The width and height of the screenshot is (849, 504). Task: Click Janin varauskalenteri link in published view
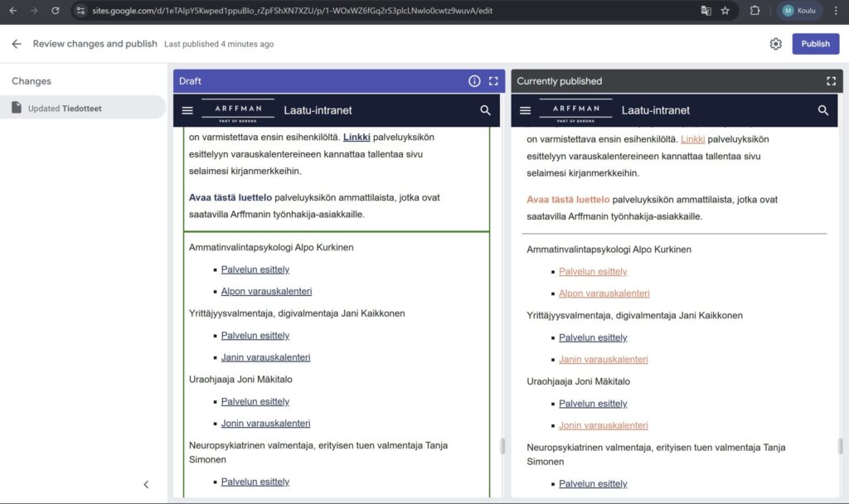(603, 360)
